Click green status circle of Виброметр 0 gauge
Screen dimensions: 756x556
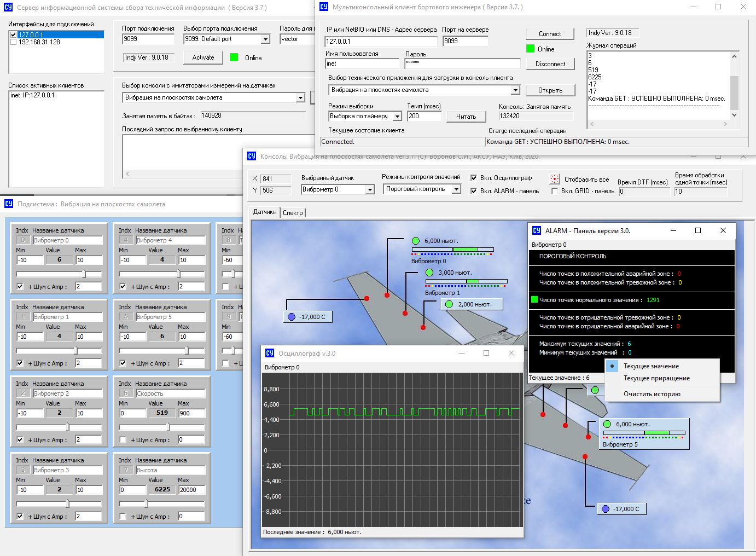(416, 241)
